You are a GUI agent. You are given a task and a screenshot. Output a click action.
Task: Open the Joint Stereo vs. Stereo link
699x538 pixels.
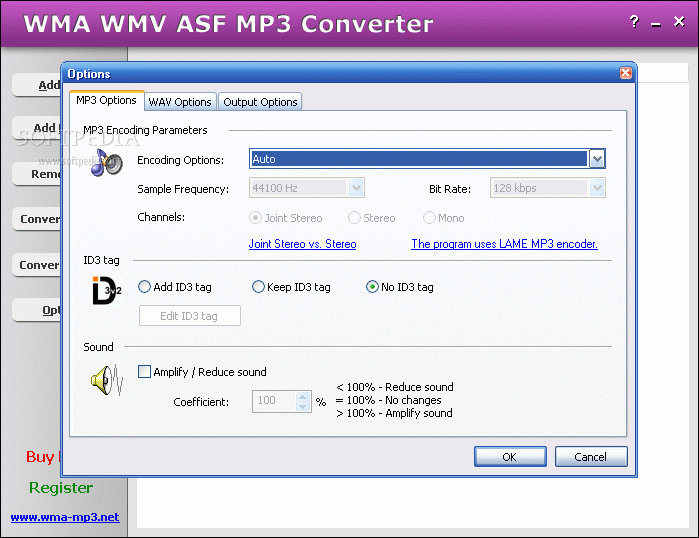pyautogui.click(x=302, y=244)
